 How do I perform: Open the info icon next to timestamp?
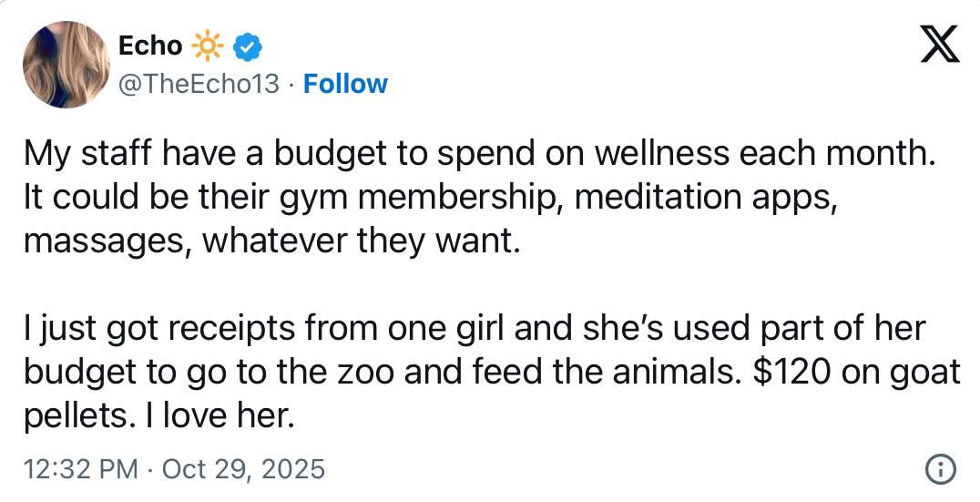[x=940, y=469]
